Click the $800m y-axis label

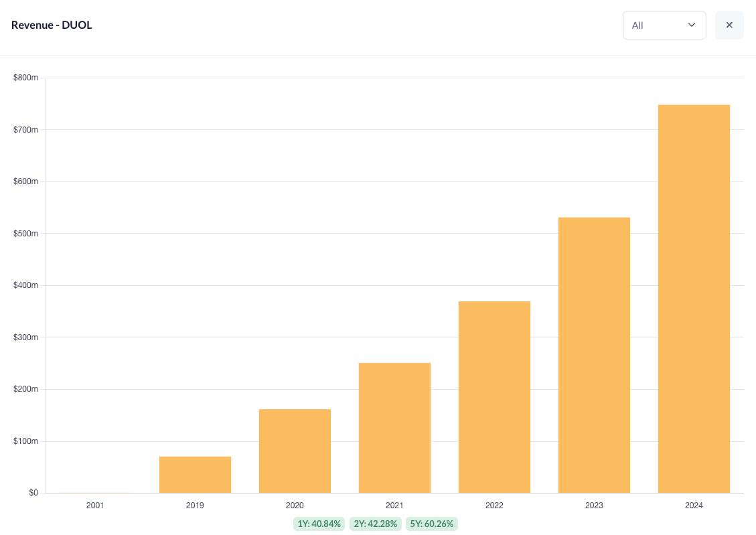pos(25,78)
